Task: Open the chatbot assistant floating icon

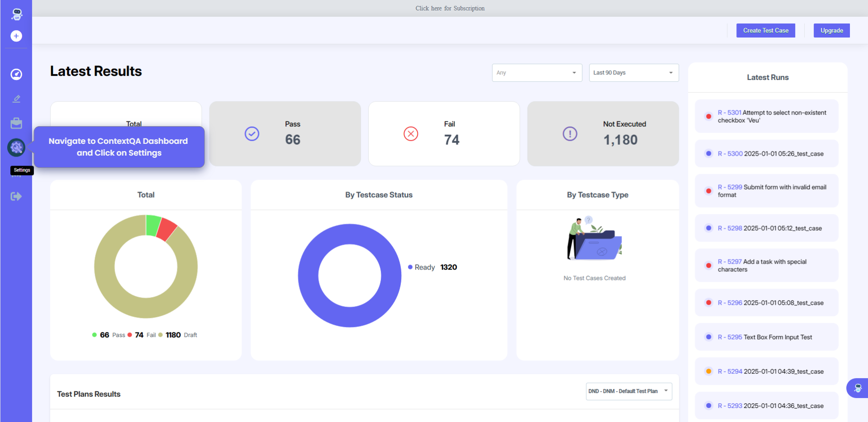Action: pos(857,388)
